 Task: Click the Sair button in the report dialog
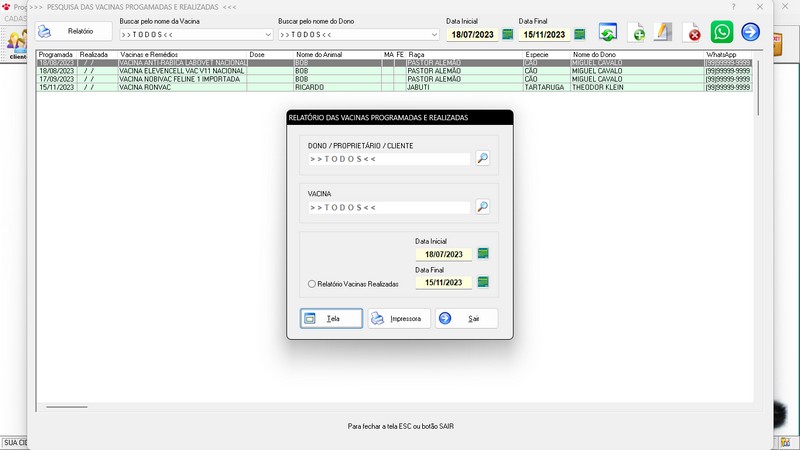point(466,318)
